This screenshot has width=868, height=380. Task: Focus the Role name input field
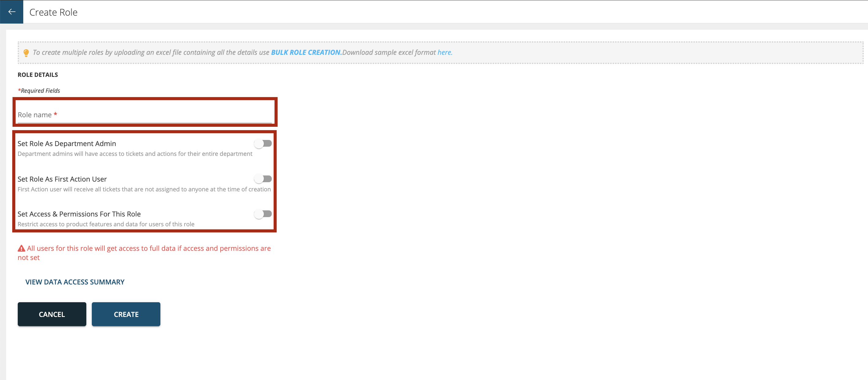[144, 115]
